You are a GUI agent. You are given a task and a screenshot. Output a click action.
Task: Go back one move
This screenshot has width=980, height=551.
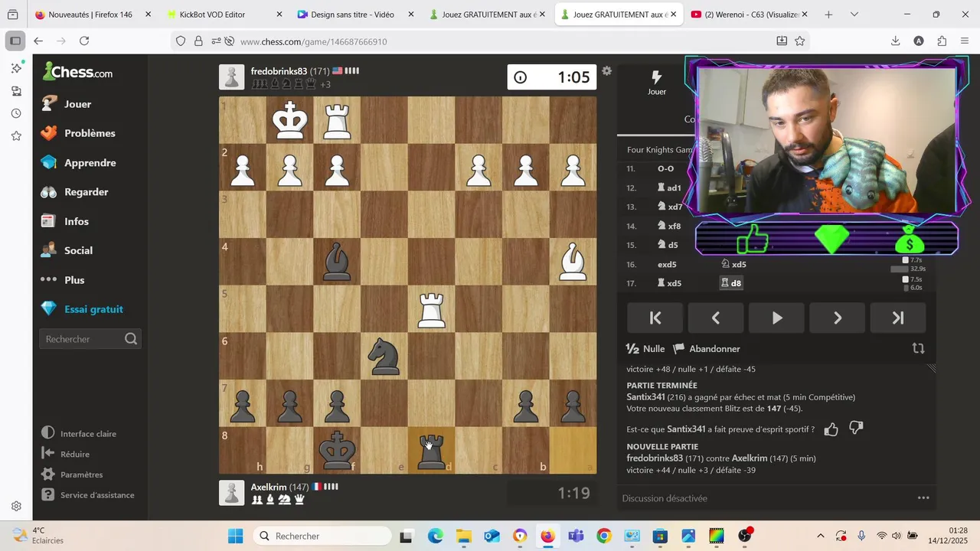click(x=716, y=318)
